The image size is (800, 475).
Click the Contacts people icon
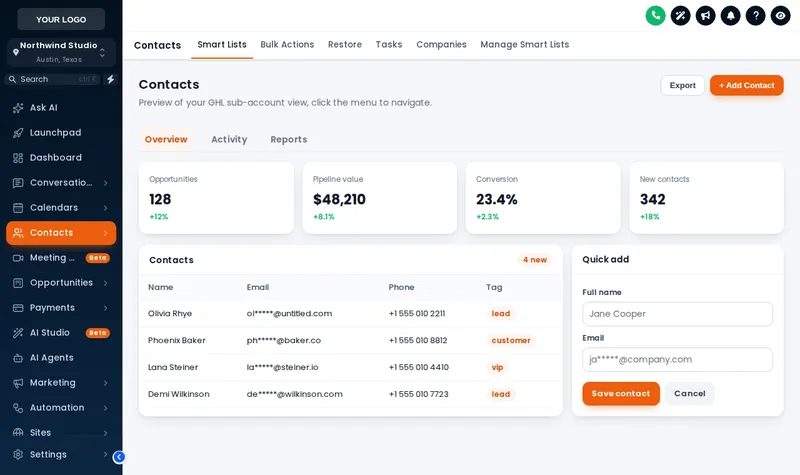18,233
